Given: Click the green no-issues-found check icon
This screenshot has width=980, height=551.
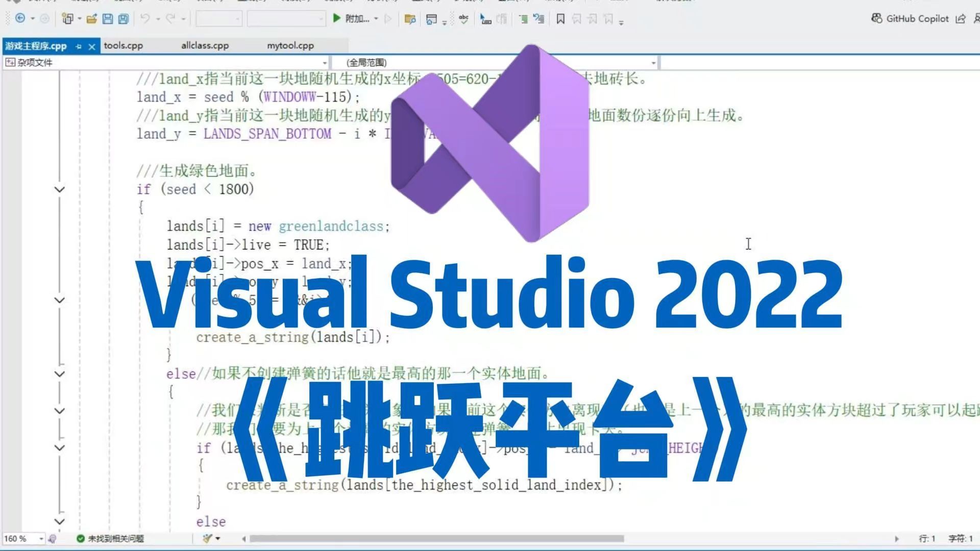Looking at the screenshot, I should coord(80,538).
